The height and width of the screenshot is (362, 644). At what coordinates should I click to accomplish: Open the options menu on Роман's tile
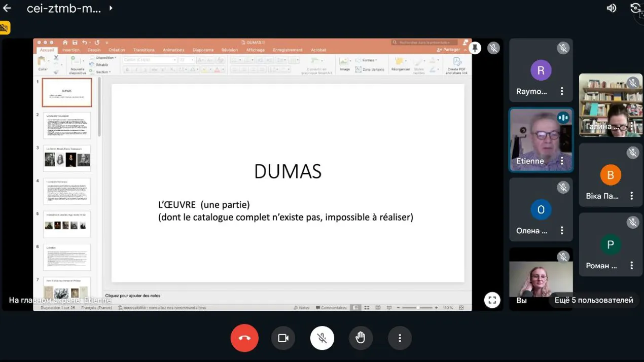[632, 265]
